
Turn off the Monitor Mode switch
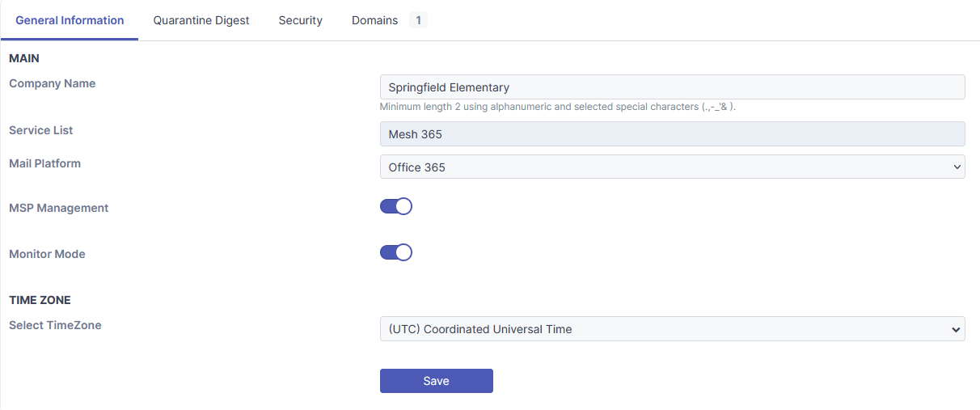396,252
